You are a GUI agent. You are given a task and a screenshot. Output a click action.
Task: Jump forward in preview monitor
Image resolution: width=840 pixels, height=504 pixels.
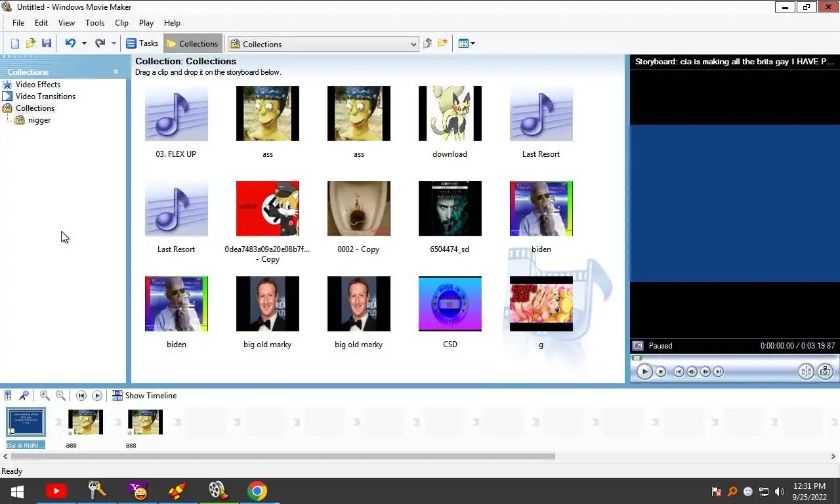(719, 371)
